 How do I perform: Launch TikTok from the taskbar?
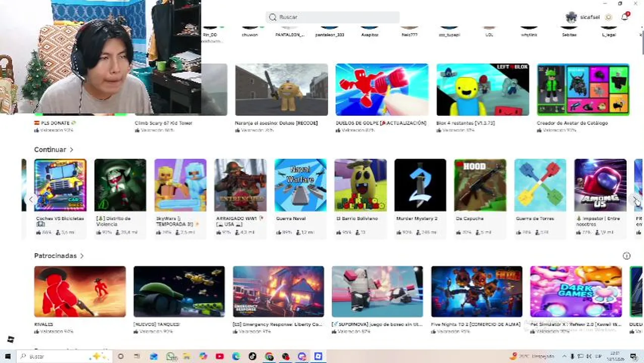click(252, 356)
